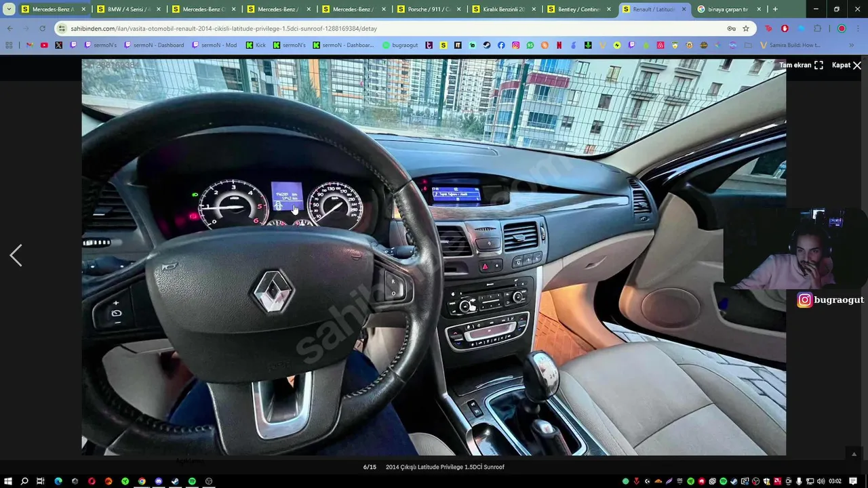Open the volume control in system tray

click(821, 481)
